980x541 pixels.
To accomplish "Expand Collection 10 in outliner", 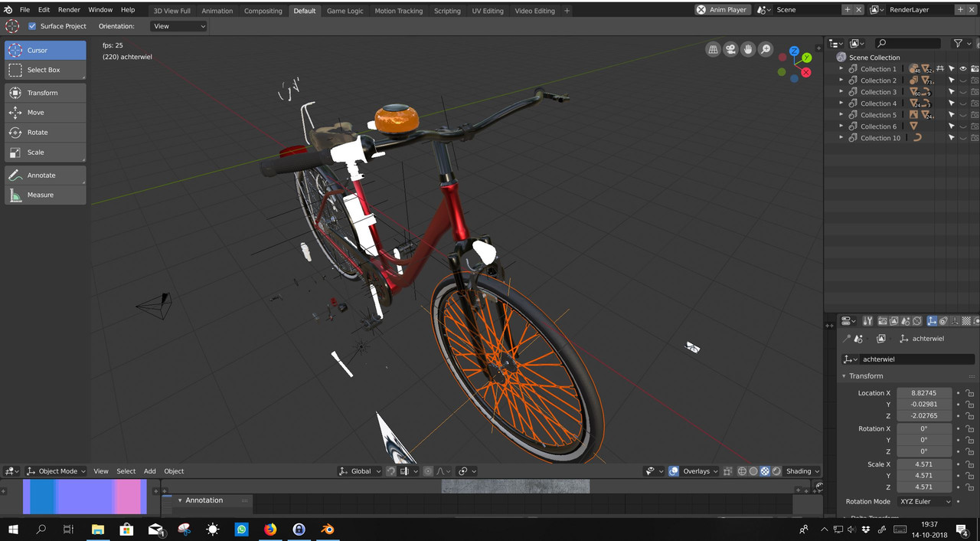I will [x=841, y=138].
